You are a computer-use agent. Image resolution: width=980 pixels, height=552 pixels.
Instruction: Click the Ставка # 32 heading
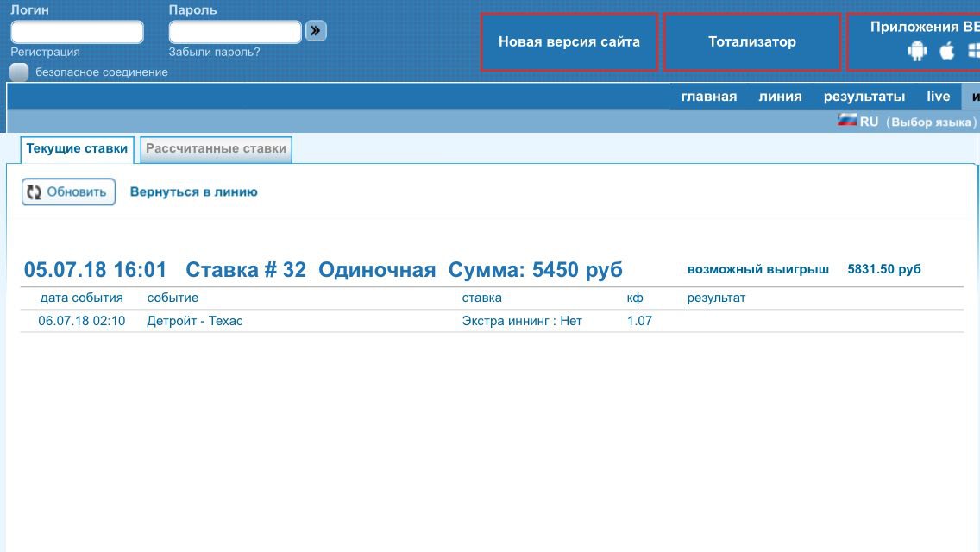[246, 269]
